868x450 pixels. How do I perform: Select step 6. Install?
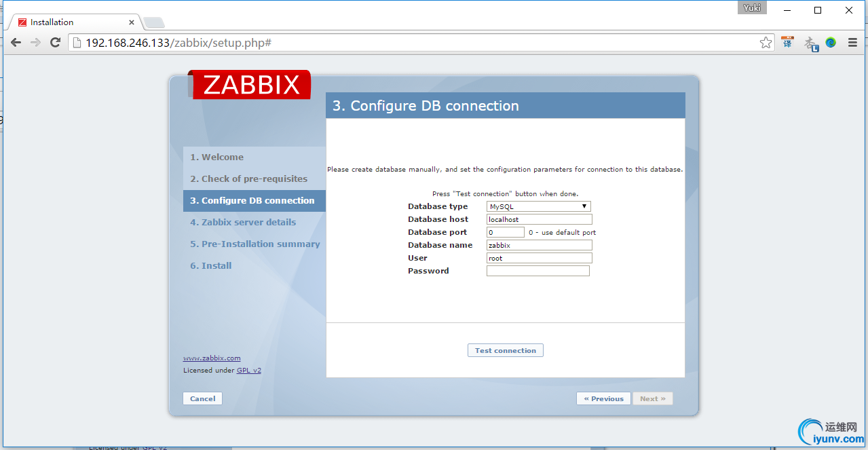(x=254, y=266)
